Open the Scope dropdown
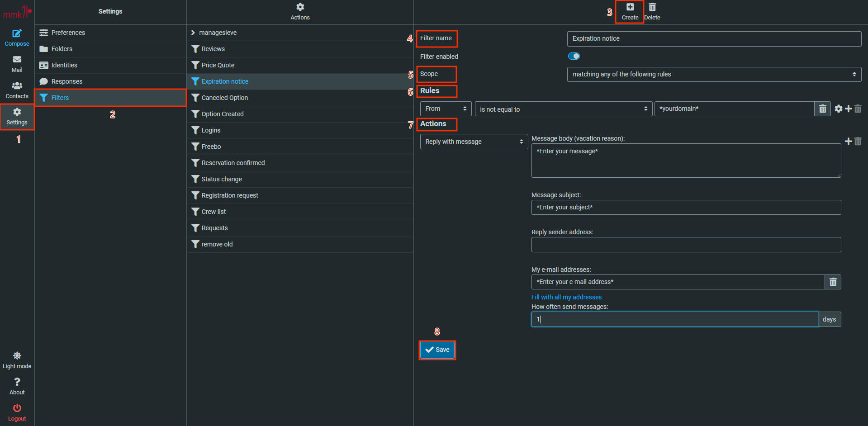Viewport: 868px width, 426px height. point(714,74)
